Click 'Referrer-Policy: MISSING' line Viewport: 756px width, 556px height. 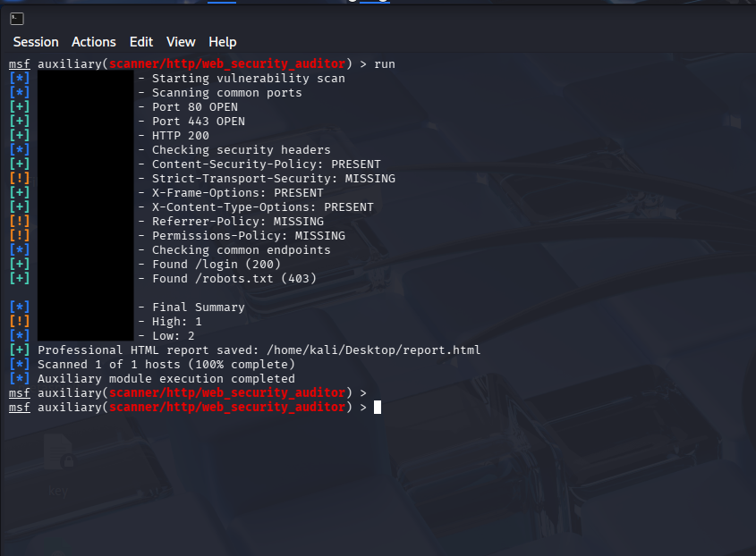(238, 222)
